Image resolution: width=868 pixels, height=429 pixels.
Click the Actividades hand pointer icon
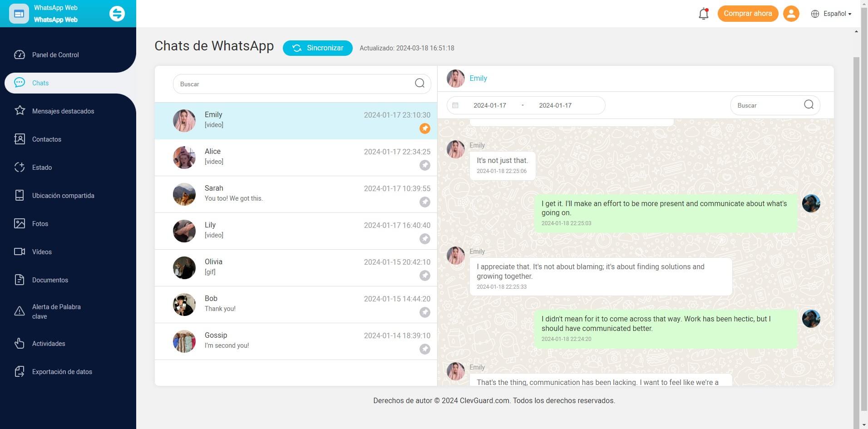[x=20, y=343]
